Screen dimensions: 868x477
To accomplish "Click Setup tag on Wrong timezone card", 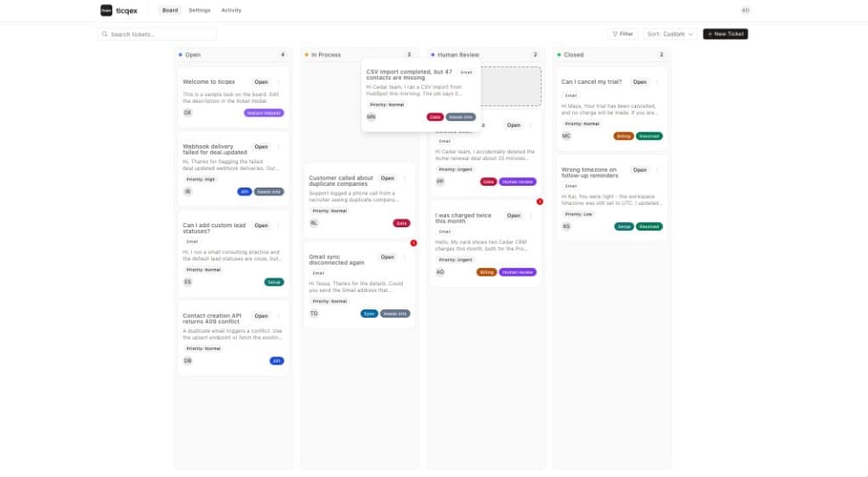I will click(x=624, y=227).
